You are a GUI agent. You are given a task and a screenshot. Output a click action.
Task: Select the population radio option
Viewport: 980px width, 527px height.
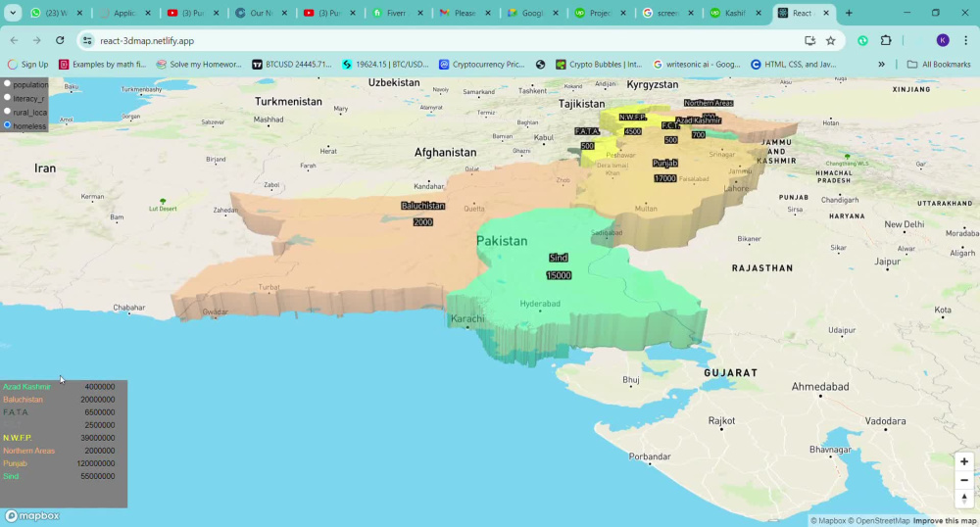8,83
